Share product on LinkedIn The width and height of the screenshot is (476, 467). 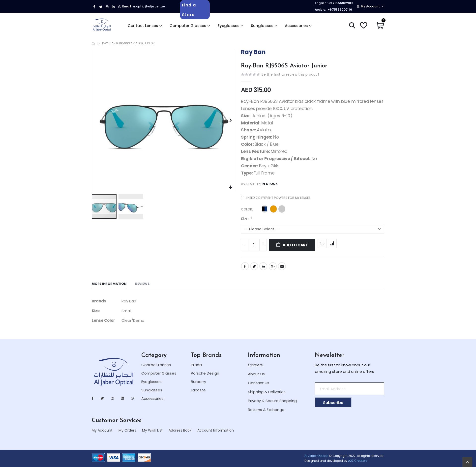coord(263,266)
